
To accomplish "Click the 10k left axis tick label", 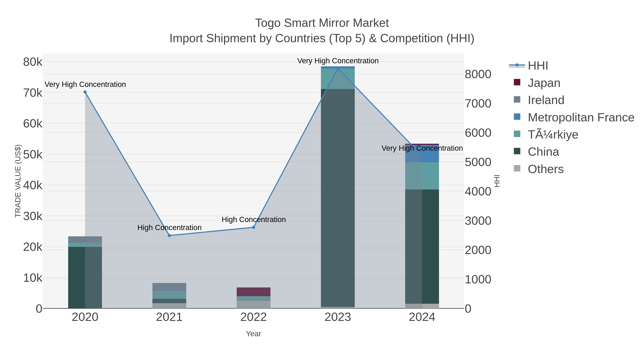I will pos(33,278).
